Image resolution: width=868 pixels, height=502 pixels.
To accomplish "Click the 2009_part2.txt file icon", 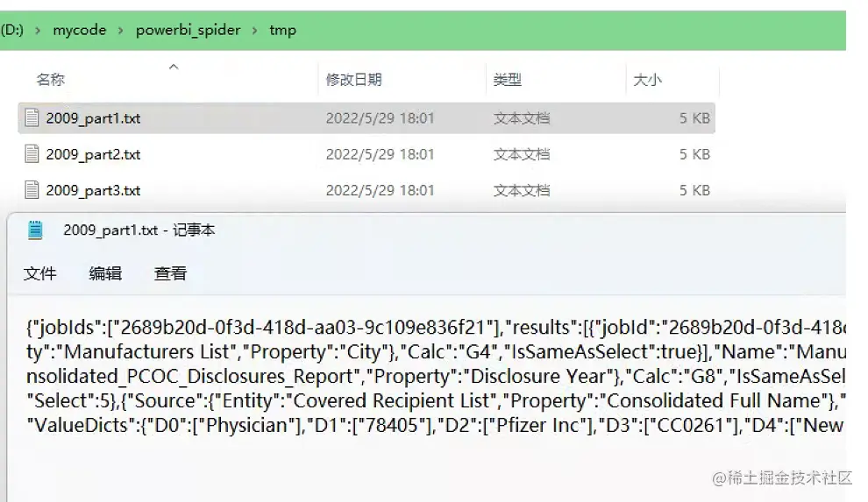I will coord(32,153).
